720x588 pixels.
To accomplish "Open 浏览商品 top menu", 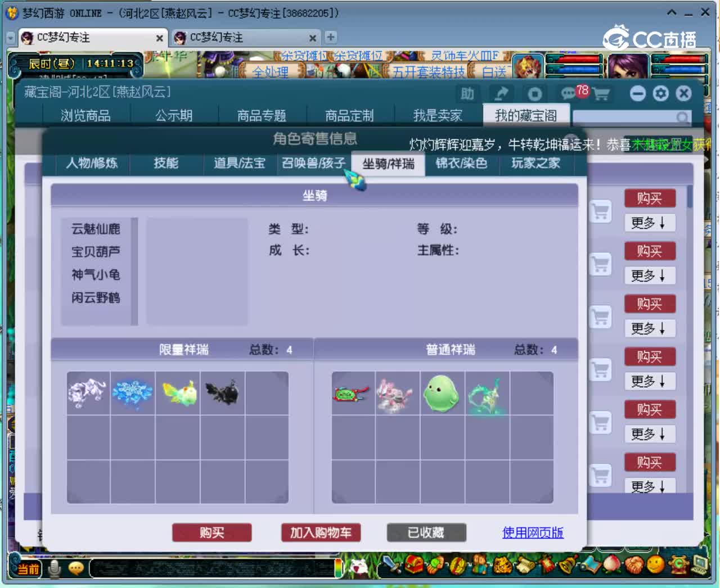I will click(85, 116).
